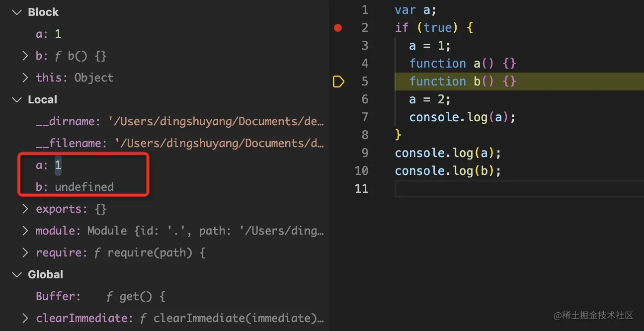Click line number 1 in the gutter
644x331 pixels.
tap(365, 10)
